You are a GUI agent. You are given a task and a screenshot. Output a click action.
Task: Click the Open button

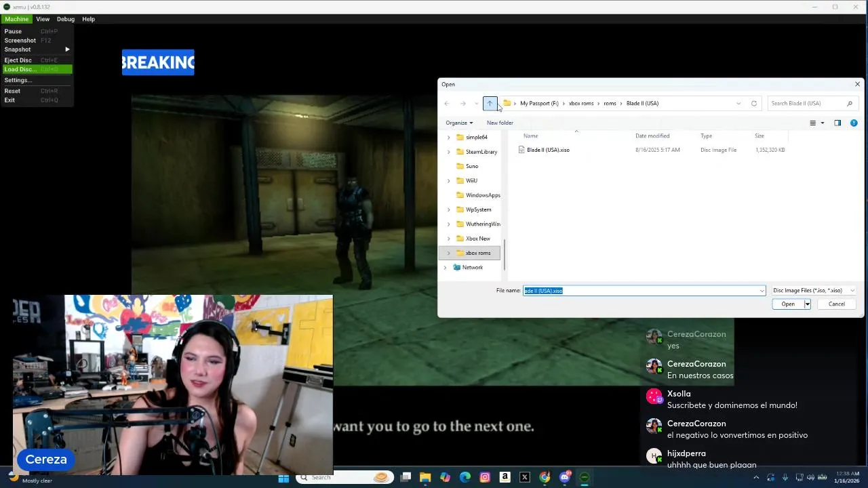788,304
